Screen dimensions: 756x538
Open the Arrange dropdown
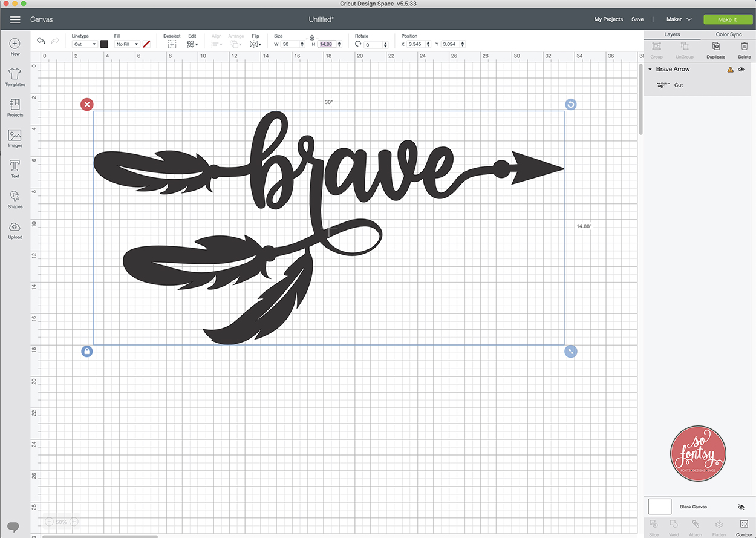tap(236, 44)
